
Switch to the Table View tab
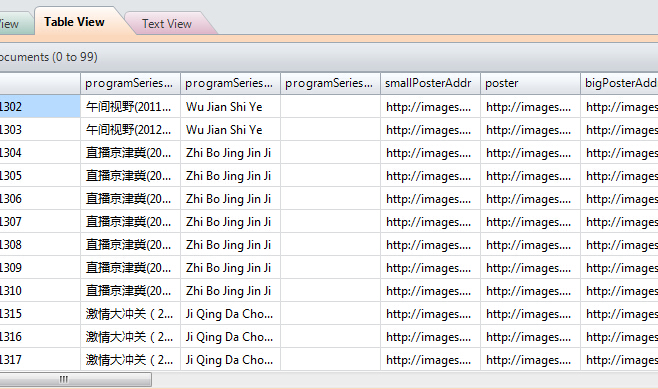pyautogui.click(x=74, y=22)
